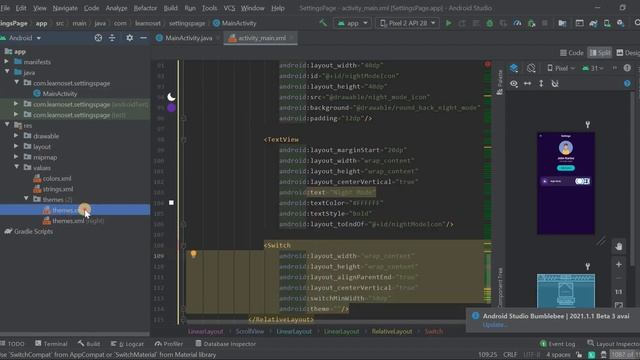This screenshot has width=640, height=360.
Task: Click horizontal autoconnect arrows icon
Action: click(x=528, y=84)
